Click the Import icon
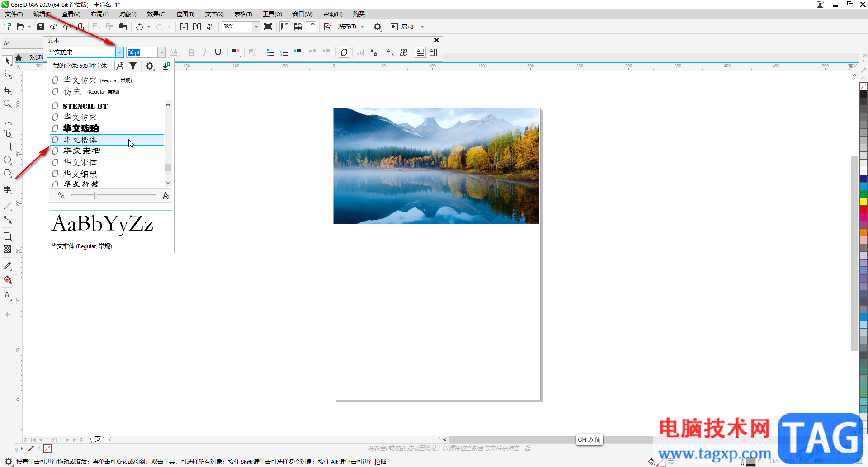Screen dimensions: 868x467 click(184, 27)
